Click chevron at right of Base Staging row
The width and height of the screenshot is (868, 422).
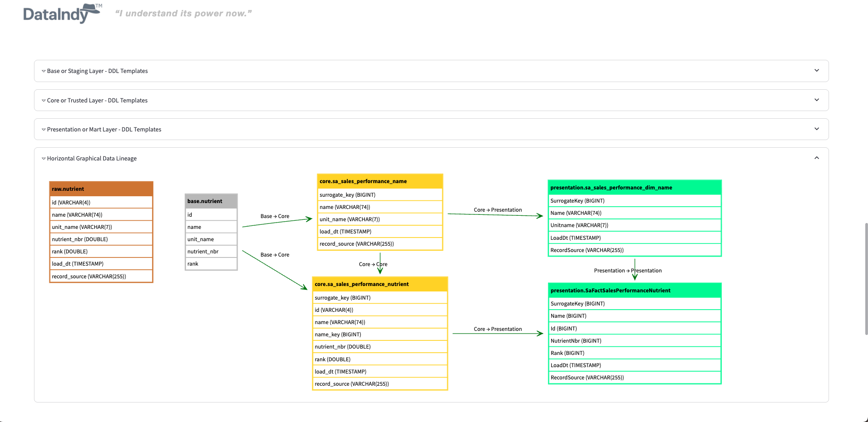816,71
